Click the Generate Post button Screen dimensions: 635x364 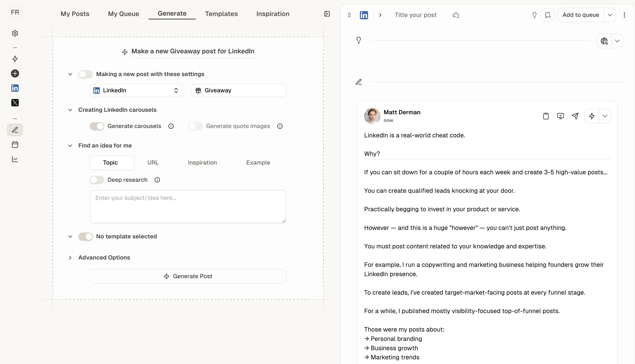[188, 276]
